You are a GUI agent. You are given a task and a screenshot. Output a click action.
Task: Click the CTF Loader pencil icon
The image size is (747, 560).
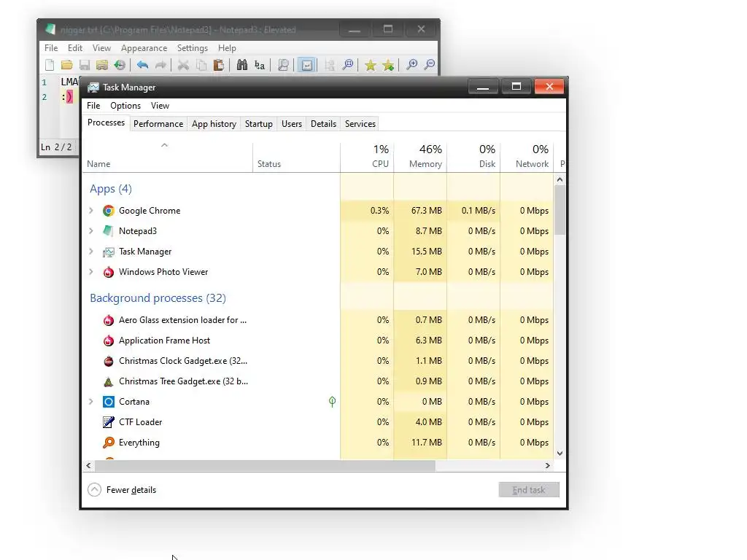(x=109, y=422)
